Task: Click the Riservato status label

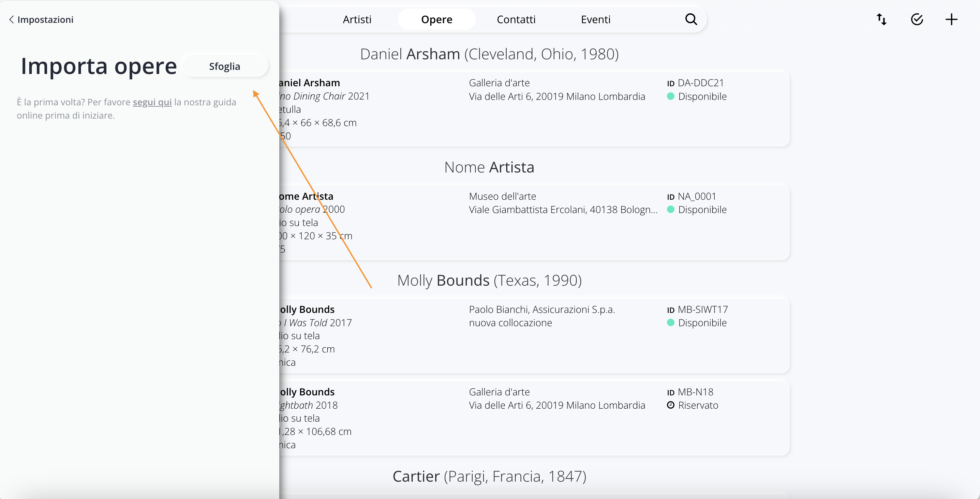Action: click(698, 405)
